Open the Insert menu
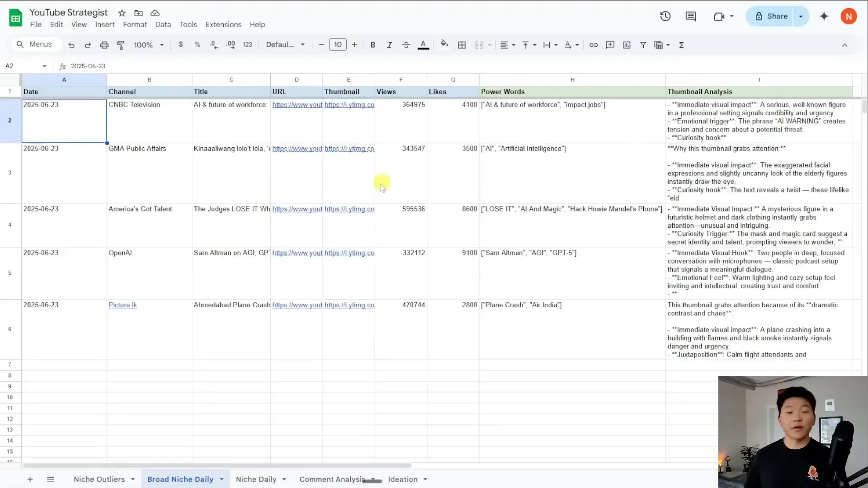 [104, 24]
